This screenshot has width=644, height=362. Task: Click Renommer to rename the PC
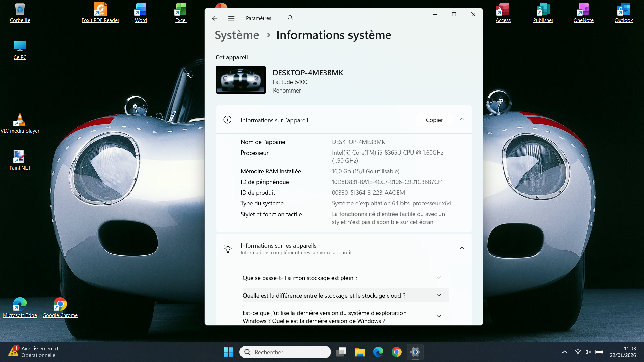287,90
